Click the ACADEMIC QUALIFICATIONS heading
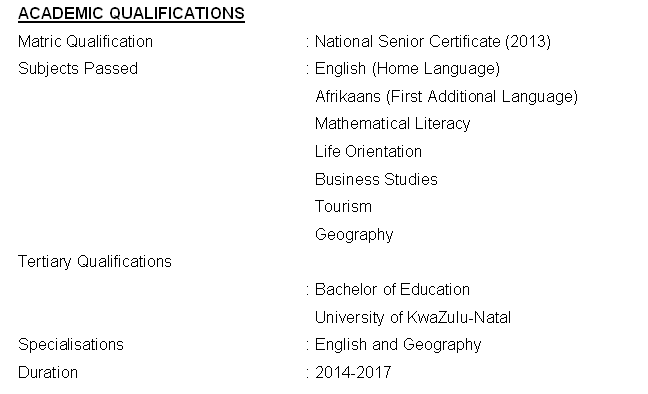 click(131, 13)
